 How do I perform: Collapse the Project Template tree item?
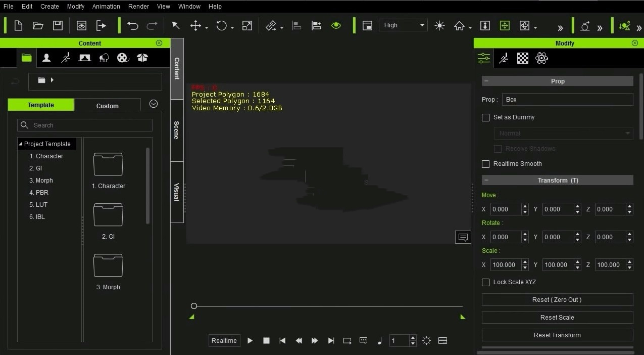coord(21,144)
